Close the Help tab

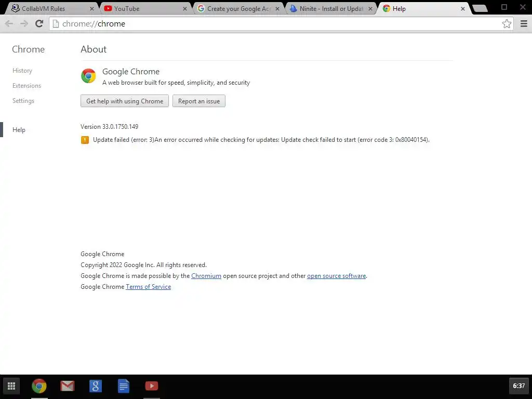coord(463,9)
